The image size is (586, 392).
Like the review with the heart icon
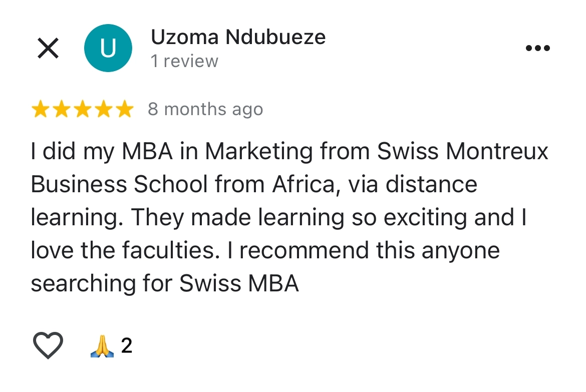click(48, 345)
